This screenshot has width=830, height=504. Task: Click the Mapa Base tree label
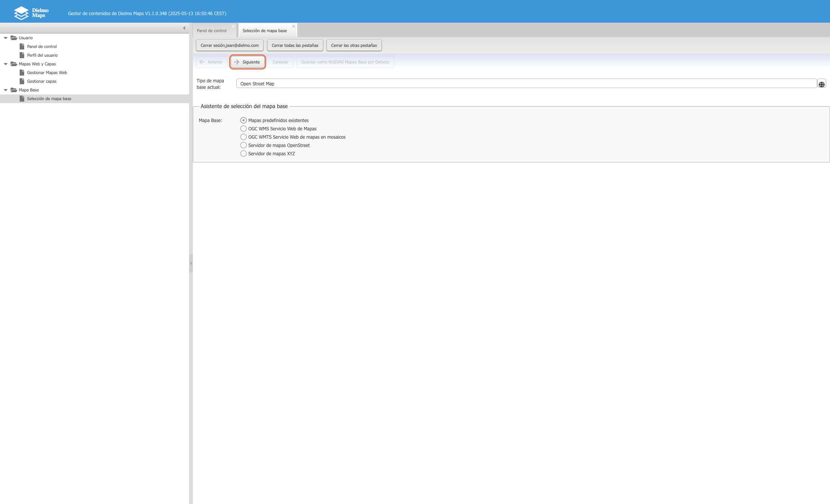(29, 90)
